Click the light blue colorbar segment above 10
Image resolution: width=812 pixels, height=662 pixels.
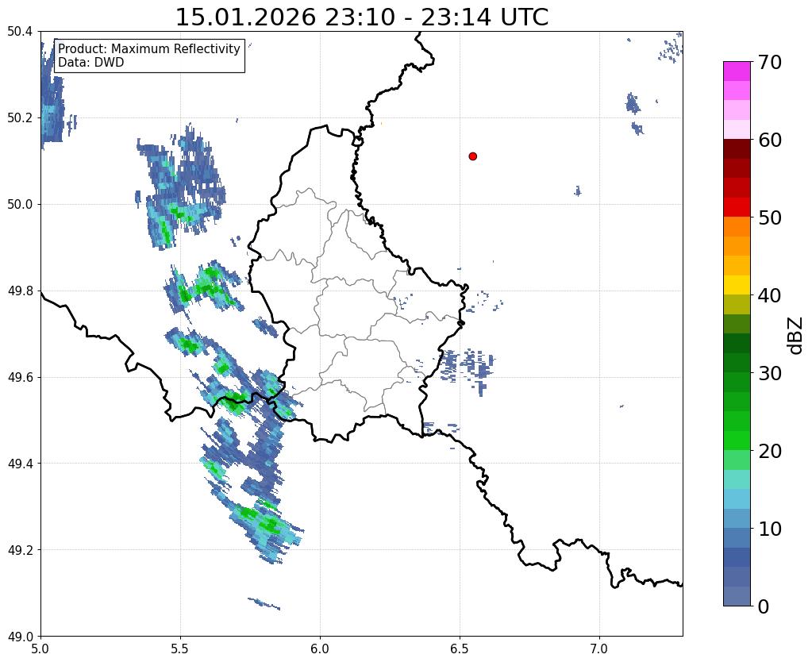(x=737, y=518)
